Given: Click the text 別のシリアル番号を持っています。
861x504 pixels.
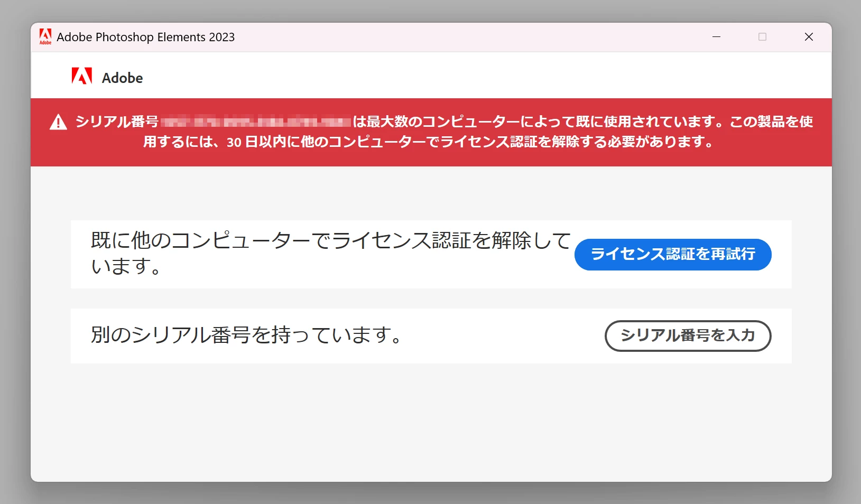Looking at the screenshot, I should click(x=247, y=335).
